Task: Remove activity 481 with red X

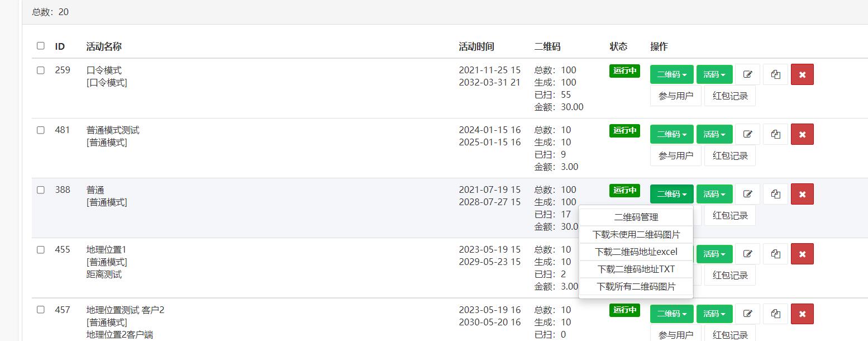Action: [x=802, y=134]
